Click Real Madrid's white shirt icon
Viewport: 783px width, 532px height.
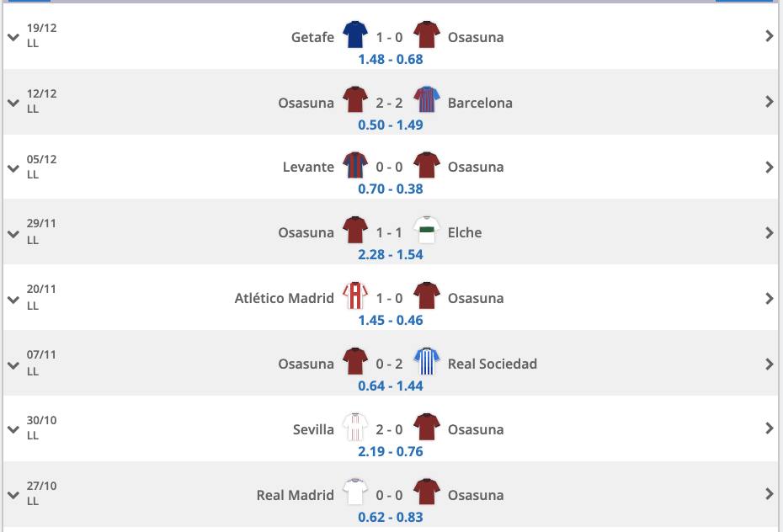(355, 492)
